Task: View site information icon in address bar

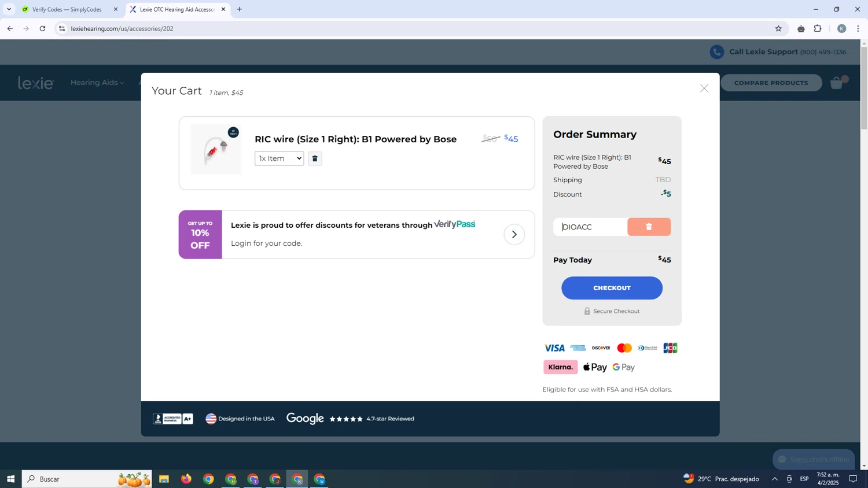Action: pyautogui.click(x=62, y=28)
